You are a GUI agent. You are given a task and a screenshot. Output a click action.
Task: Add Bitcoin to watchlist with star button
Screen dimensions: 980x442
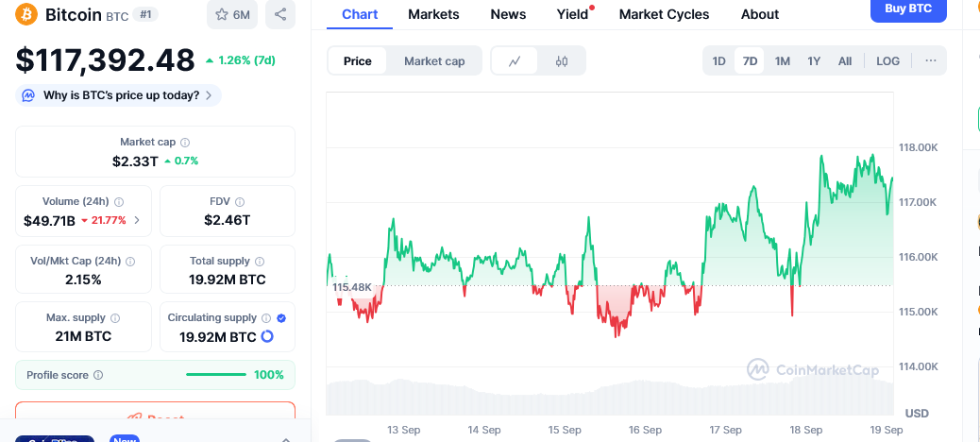(x=232, y=14)
